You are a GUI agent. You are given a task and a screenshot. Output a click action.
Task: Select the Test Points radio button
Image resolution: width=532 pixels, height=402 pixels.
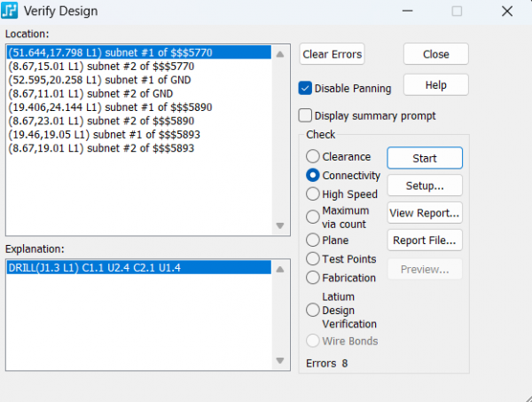(312, 259)
